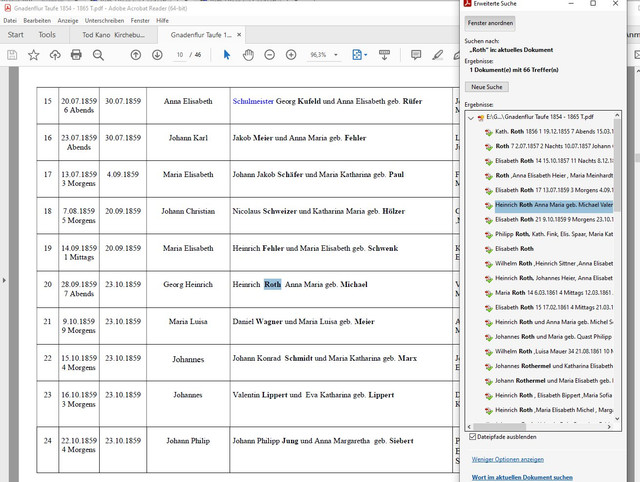Select result 'Elisabeth Roth 14 15.10.1857'
The width and height of the screenshot is (640, 482).
pos(554,161)
